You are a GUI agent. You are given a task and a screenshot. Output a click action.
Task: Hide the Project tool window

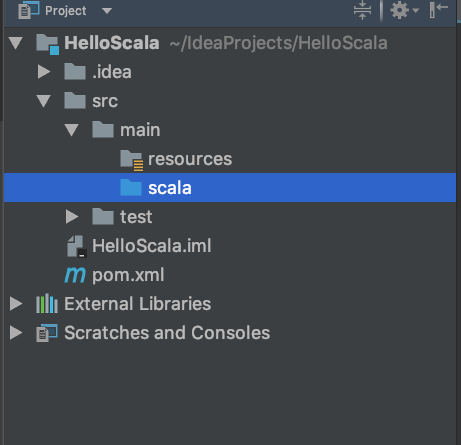438,10
